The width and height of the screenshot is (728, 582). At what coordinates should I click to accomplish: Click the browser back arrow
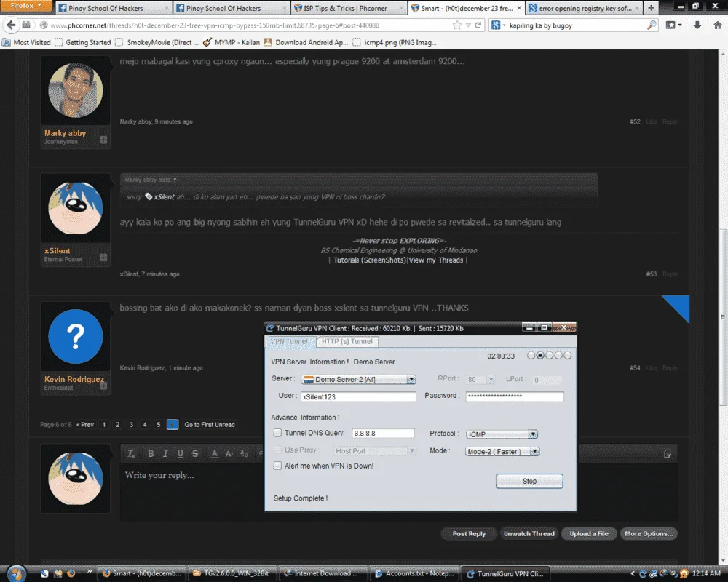[x=11, y=25]
